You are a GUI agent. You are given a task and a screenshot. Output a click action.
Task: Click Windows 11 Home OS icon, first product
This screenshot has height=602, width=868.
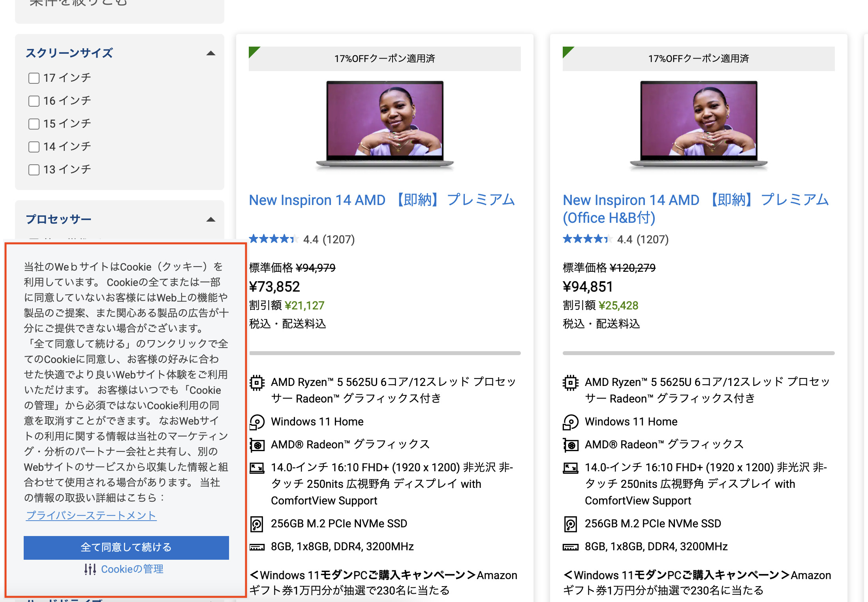(x=257, y=422)
